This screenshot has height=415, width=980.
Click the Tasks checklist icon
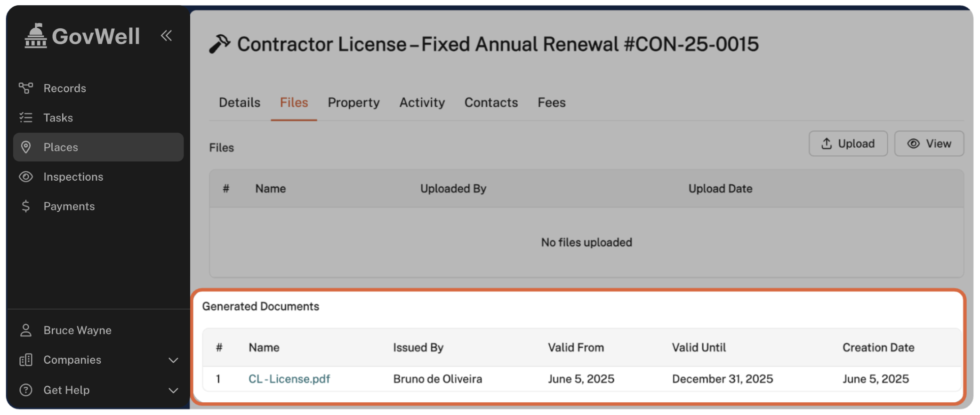(26, 118)
